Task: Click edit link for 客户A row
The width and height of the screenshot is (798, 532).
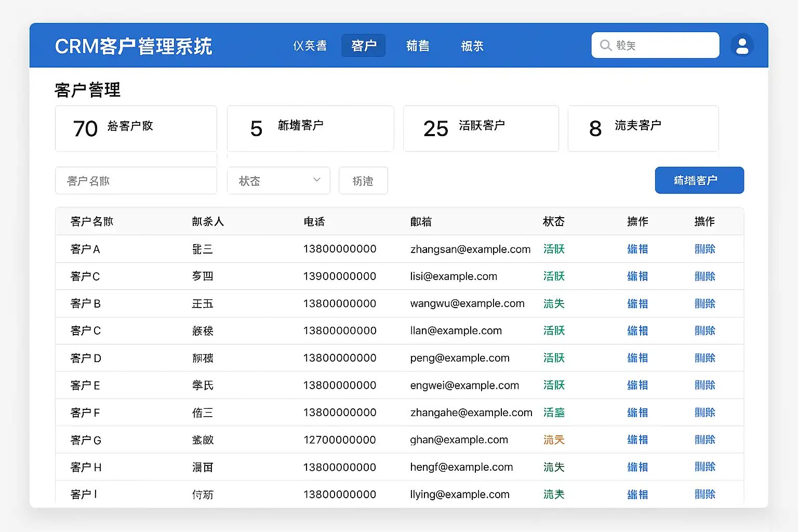Action: coord(637,249)
